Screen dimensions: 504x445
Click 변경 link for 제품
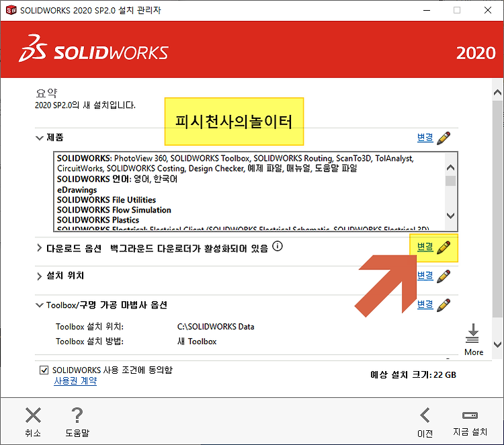(425, 138)
